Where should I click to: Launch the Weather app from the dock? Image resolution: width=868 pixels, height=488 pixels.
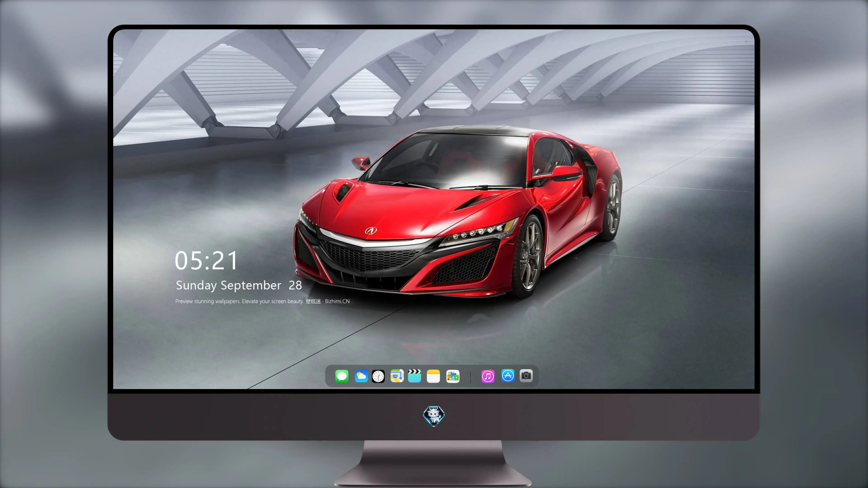[x=361, y=376]
